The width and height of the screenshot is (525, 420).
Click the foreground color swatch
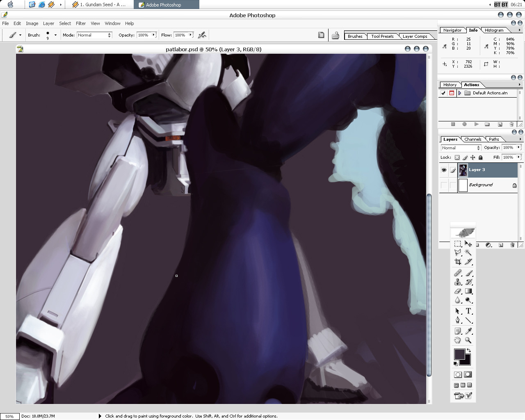pyautogui.click(x=459, y=354)
